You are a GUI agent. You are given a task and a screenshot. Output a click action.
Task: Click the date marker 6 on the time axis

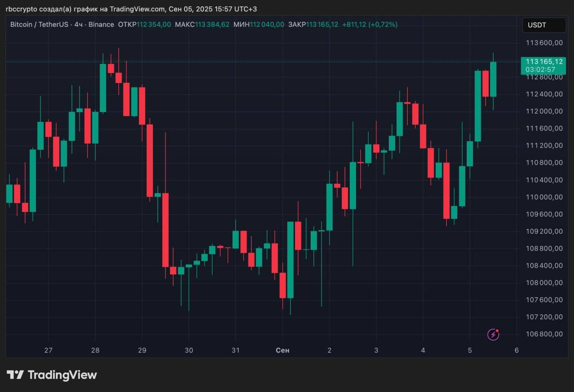click(x=517, y=350)
